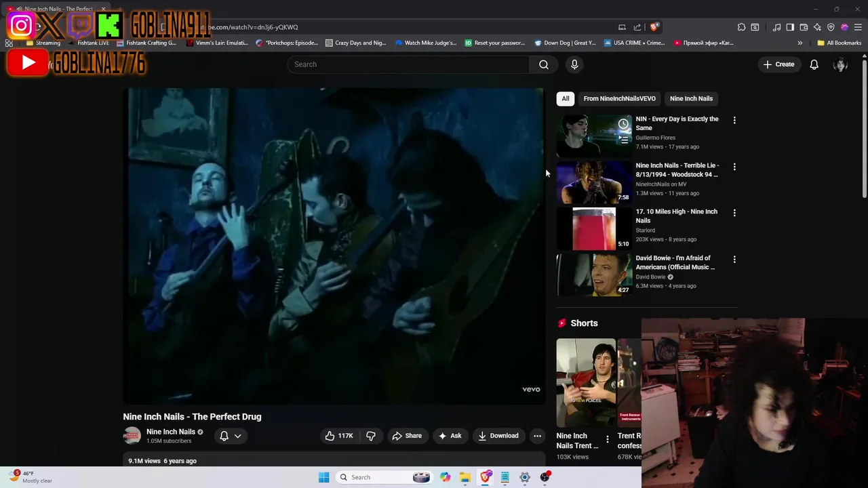Open the Terrible Lie Woodstock 94 thumbnail

click(594, 182)
